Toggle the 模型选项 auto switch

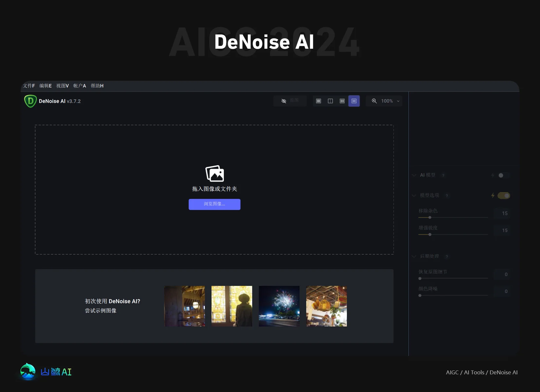[504, 196]
